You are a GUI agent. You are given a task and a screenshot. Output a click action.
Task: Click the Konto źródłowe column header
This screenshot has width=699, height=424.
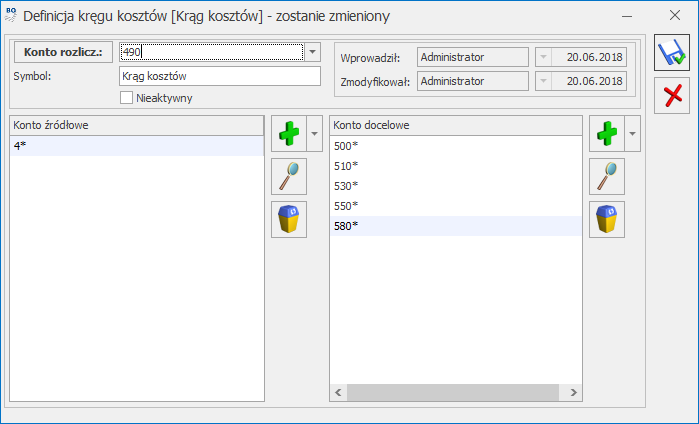tap(136, 125)
